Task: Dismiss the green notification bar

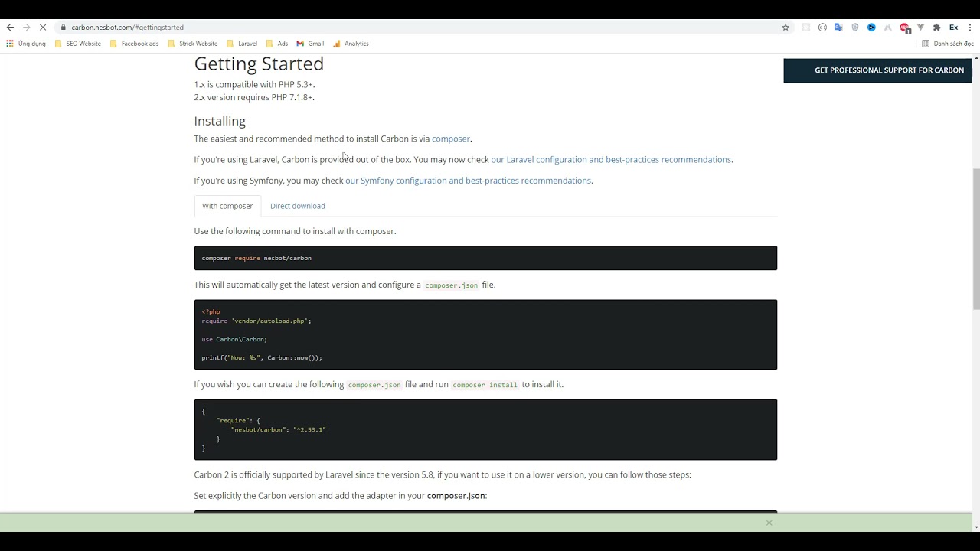Action: [769, 523]
